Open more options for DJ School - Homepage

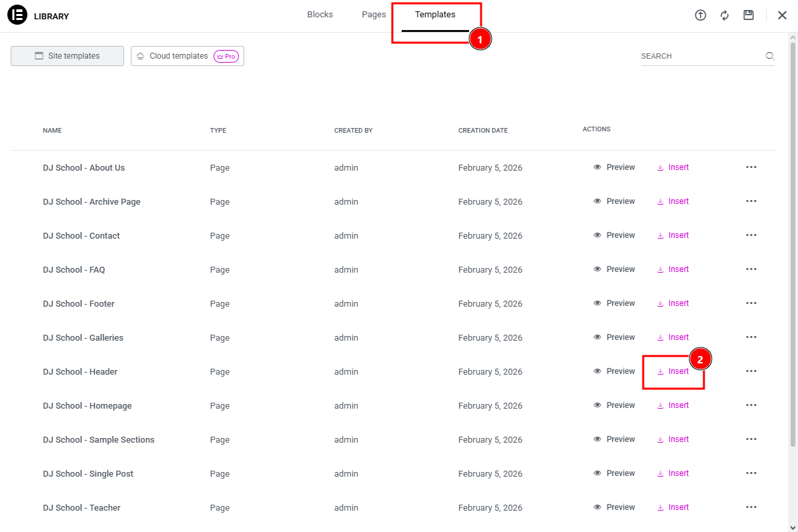point(751,405)
